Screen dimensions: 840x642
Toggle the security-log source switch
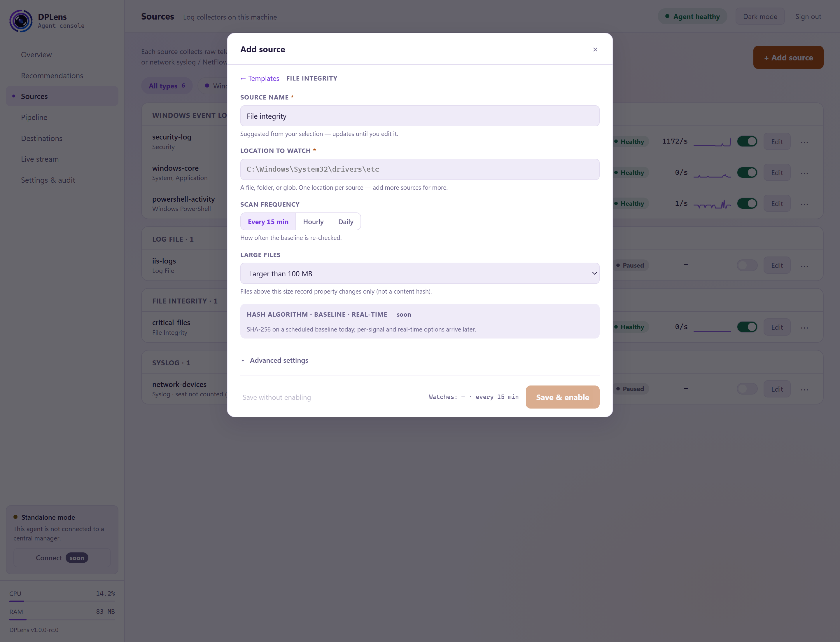(x=747, y=142)
